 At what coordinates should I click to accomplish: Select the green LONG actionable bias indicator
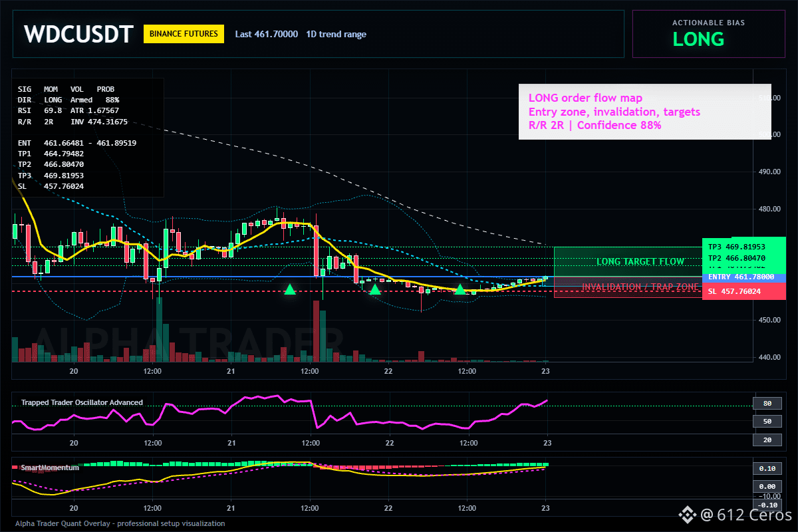click(698, 39)
